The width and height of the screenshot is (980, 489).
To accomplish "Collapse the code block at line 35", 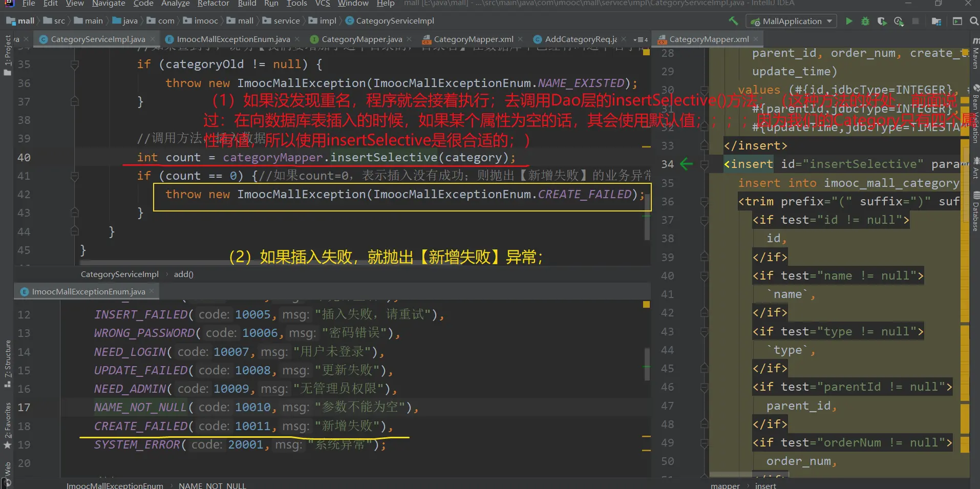I will point(75,65).
